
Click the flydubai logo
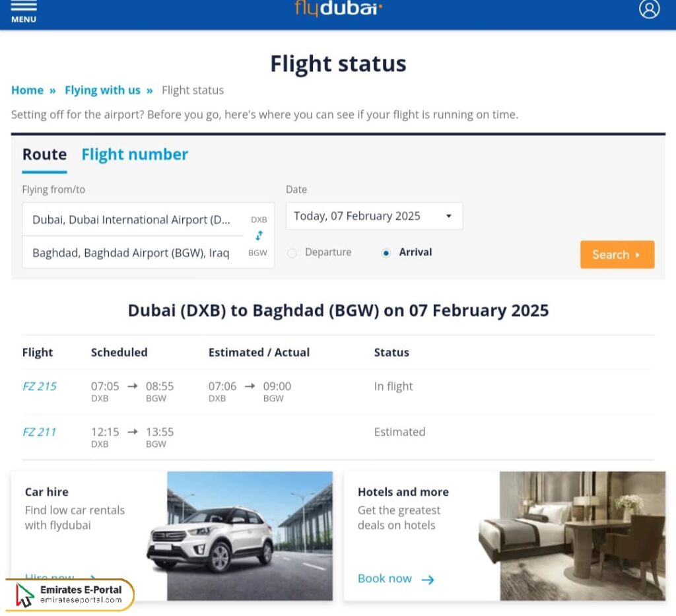pos(337,9)
